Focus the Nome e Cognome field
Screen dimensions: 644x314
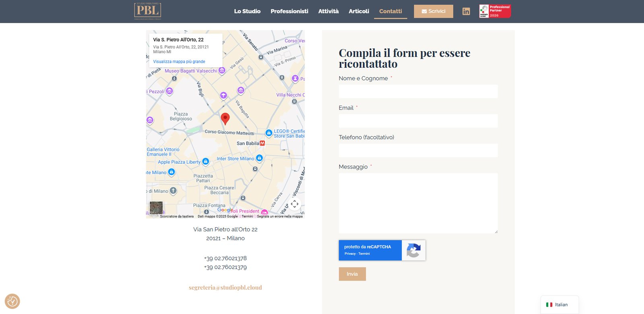[418, 91]
